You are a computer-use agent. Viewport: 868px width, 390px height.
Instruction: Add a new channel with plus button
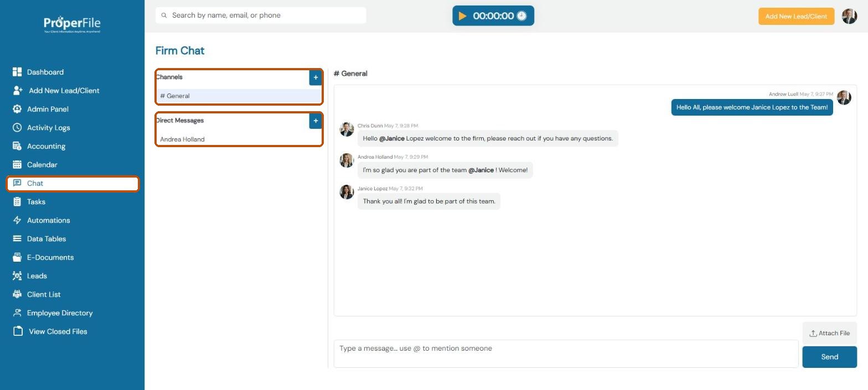(x=316, y=77)
